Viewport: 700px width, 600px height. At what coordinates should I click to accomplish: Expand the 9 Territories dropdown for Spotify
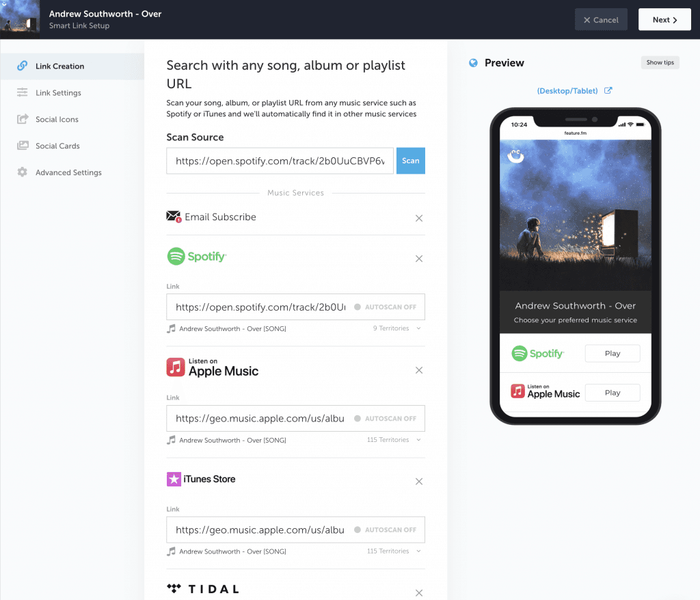397,328
